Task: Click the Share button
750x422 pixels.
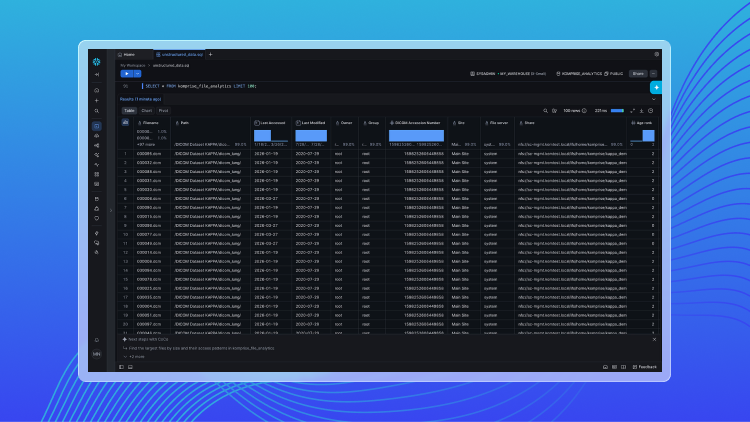Action: pyautogui.click(x=638, y=74)
